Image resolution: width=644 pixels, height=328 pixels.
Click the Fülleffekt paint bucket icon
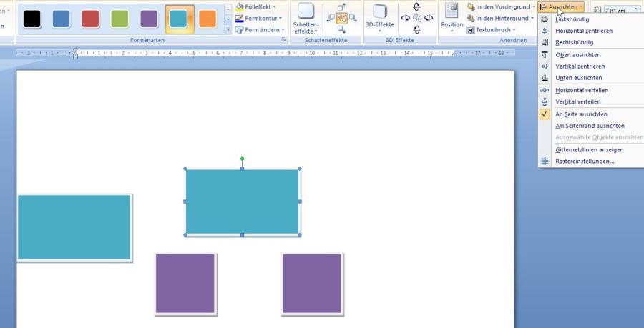[240, 6]
